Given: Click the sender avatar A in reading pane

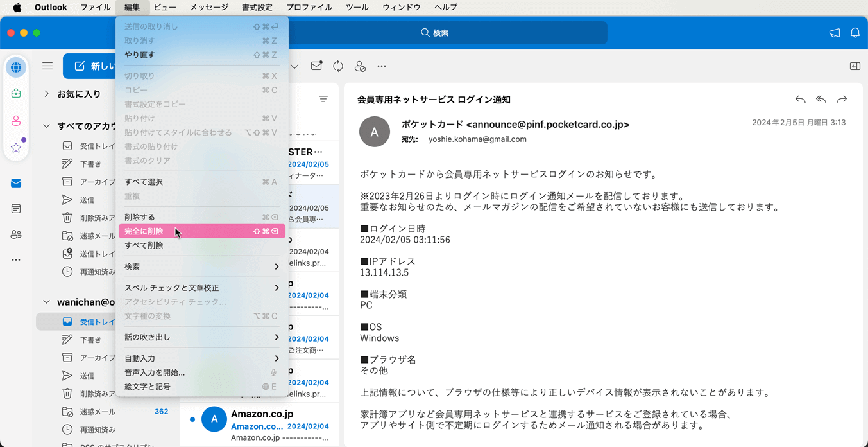Looking at the screenshot, I should click(x=375, y=132).
